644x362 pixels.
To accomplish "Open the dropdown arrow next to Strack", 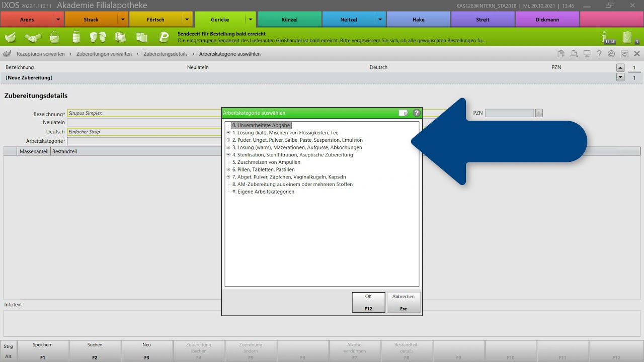I will click(x=123, y=20).
